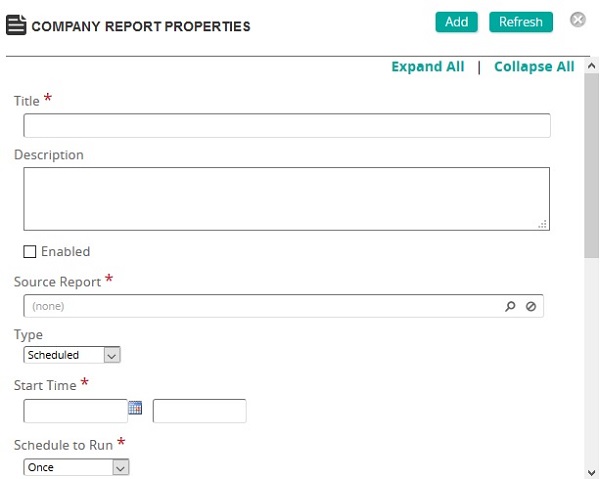Click the Source Report search magnifier icon
600x479 pixels.
coord(511,307)
